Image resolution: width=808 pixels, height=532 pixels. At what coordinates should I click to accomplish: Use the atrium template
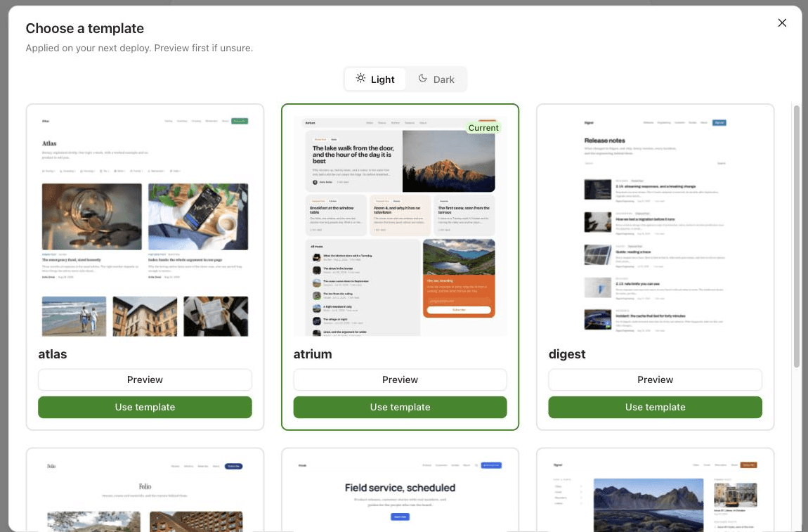coord(400,407)
